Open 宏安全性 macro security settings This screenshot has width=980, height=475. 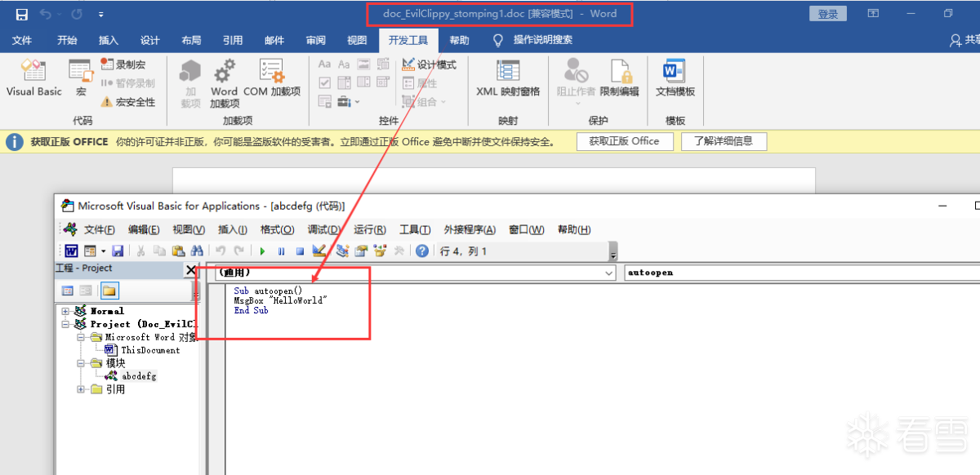(127, 102)
